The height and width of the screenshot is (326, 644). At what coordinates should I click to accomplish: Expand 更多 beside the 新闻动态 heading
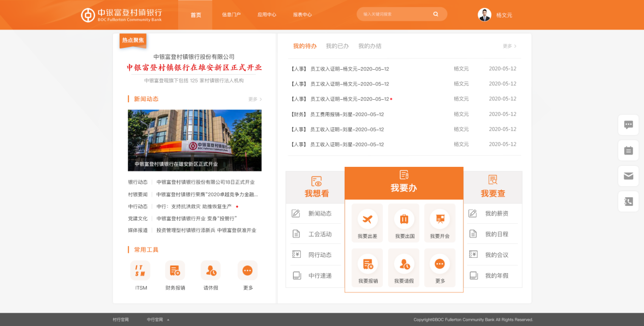(255, 99)
